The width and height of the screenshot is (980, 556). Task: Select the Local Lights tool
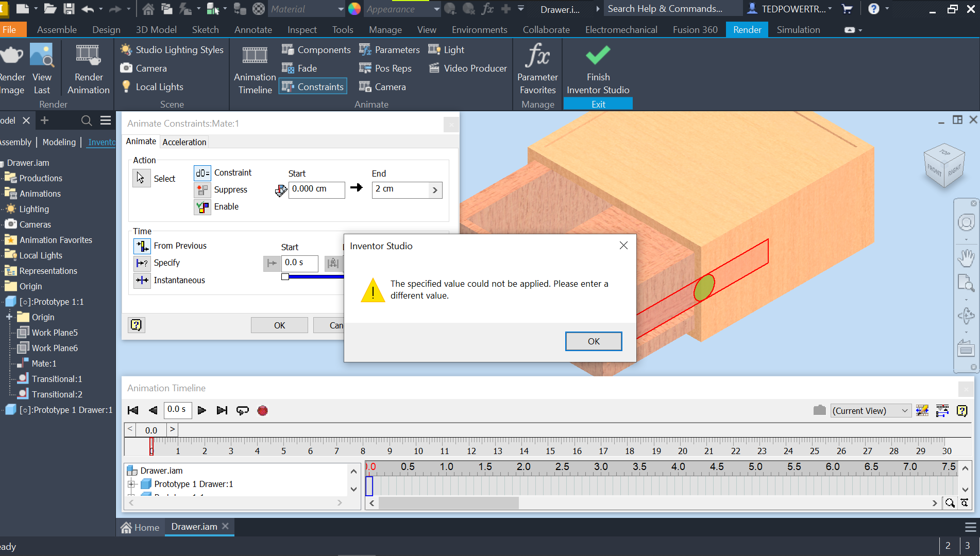click(152, 86)
